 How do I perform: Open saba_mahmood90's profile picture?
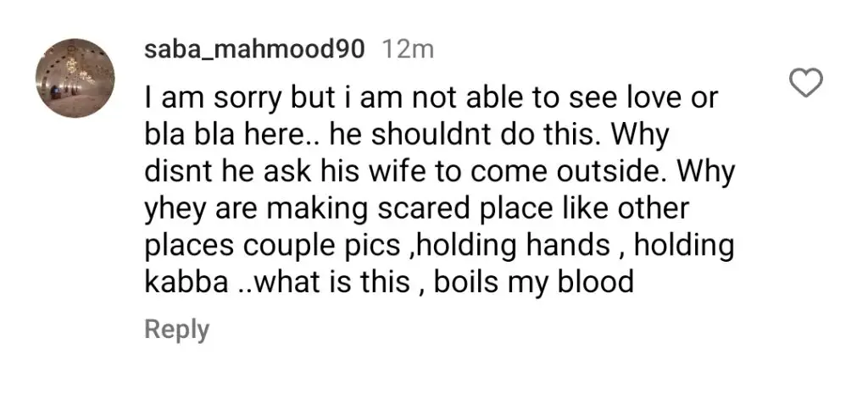click(75, 78)
